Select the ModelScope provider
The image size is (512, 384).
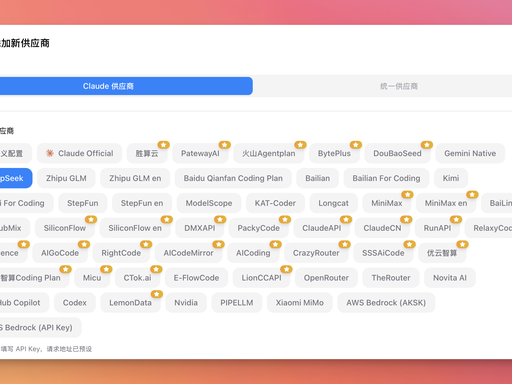pyautogui.click(x=209, y=203)
